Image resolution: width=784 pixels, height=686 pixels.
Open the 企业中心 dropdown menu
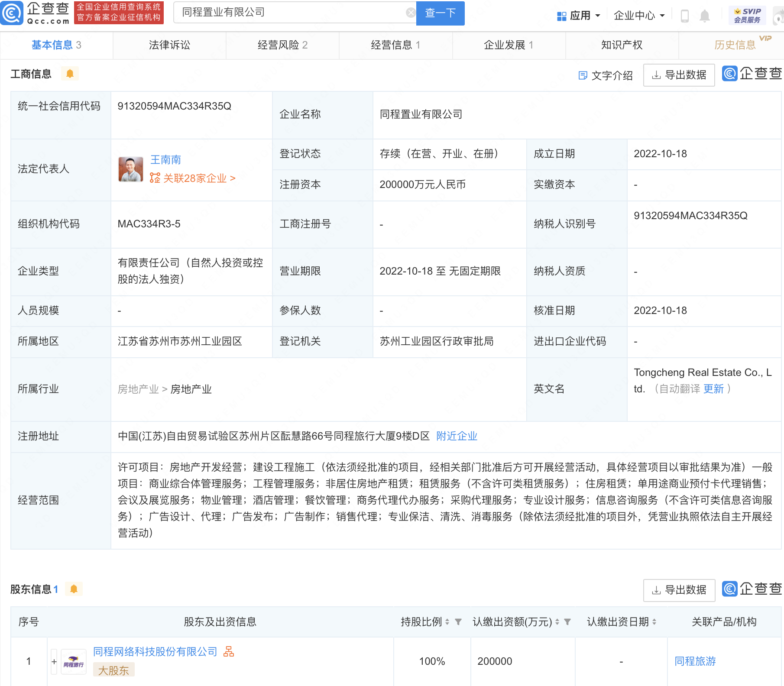click(x=639, y=16)
